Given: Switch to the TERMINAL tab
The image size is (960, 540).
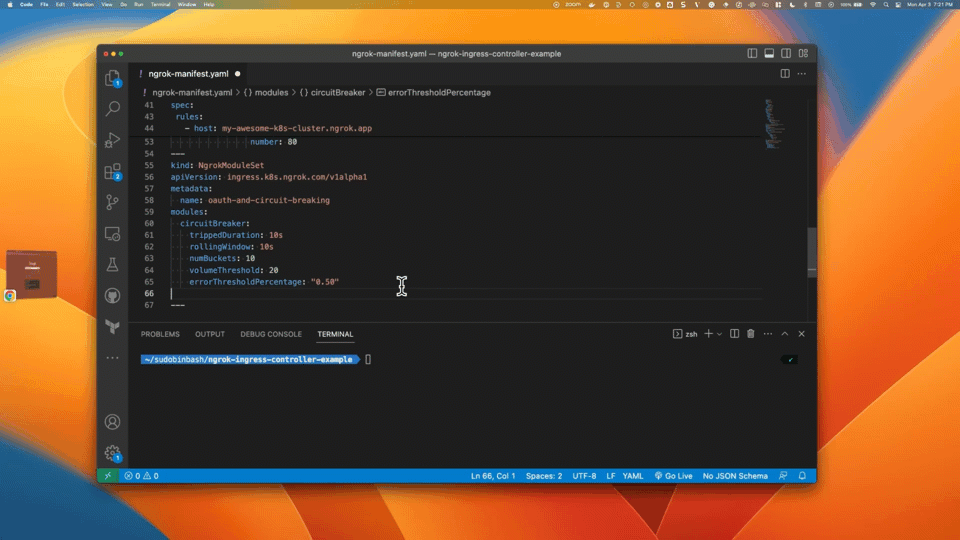Looking at the screenshot, I should (x=335, y=334).
